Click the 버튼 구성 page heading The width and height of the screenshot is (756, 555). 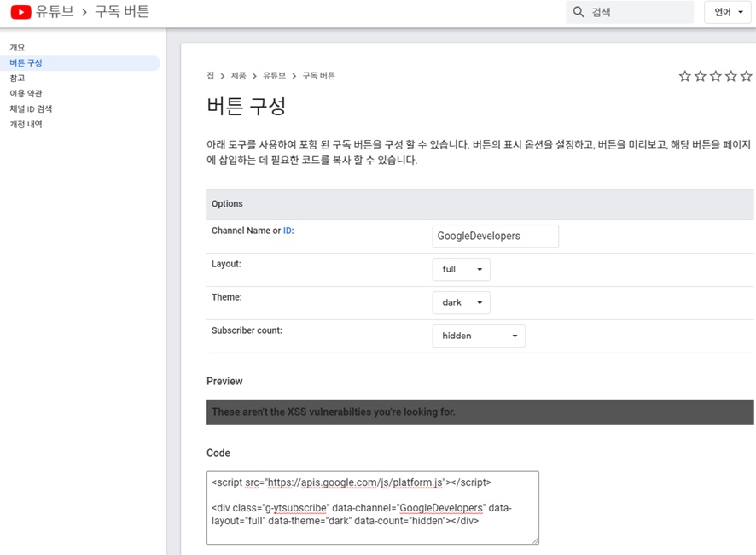(247, 106)
